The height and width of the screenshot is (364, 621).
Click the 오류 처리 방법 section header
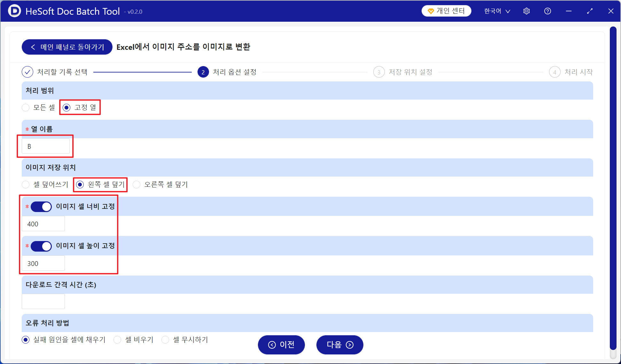pos(307,323)
